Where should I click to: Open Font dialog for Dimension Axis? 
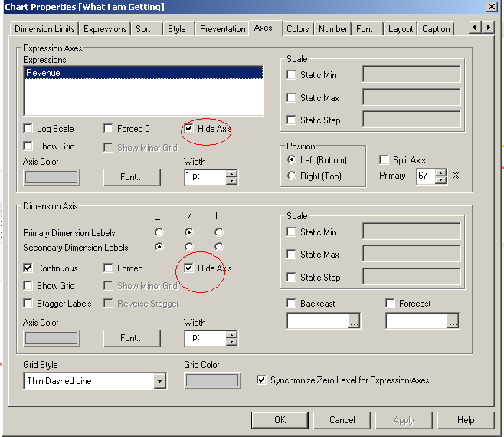(x=132, y=338)
